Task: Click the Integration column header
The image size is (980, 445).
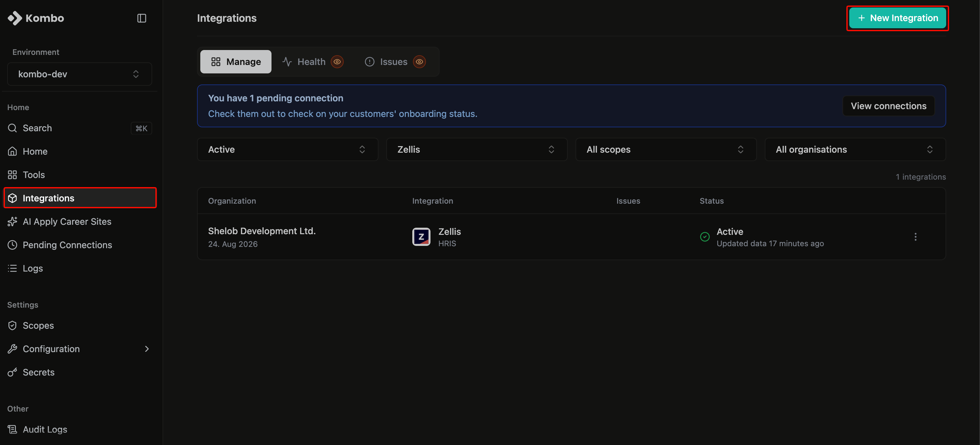Action: coord(432,201)
